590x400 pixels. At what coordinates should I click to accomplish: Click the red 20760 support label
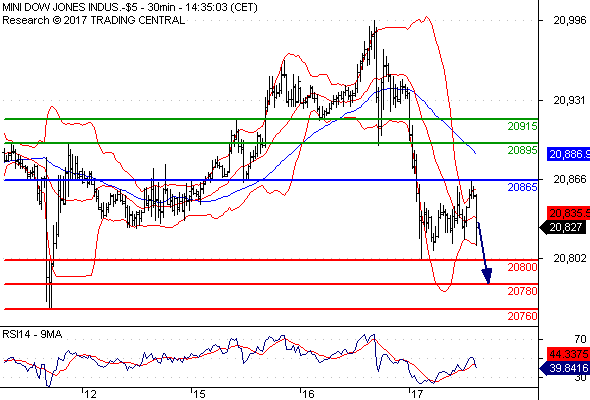[x=522, y=316]
